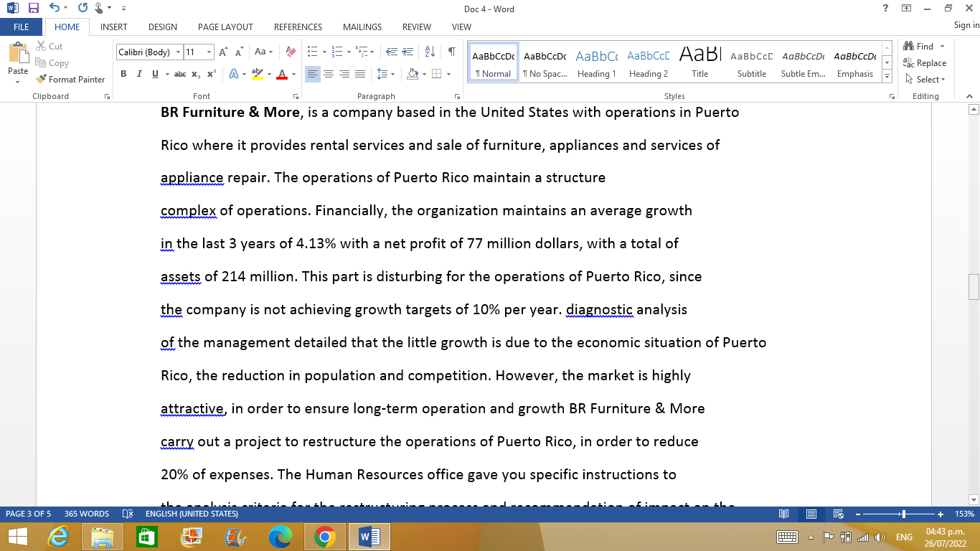The width and height of the screenshot is (980, 551).
Task: Toggle Italic formatting
Action: click(138, 74)
